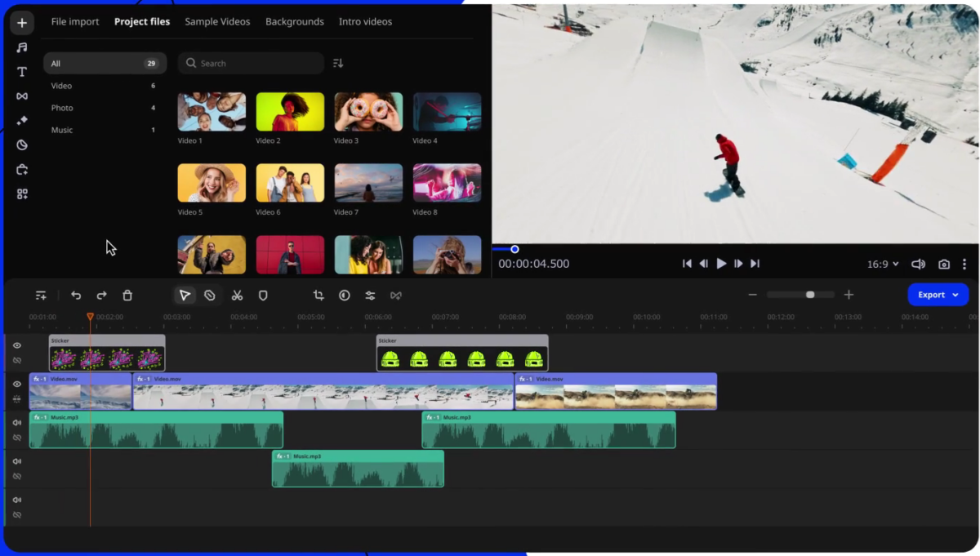This screenshot has height=556, width=980.
Task: Open the Transitions panel
Action: [x=21, y=96]
